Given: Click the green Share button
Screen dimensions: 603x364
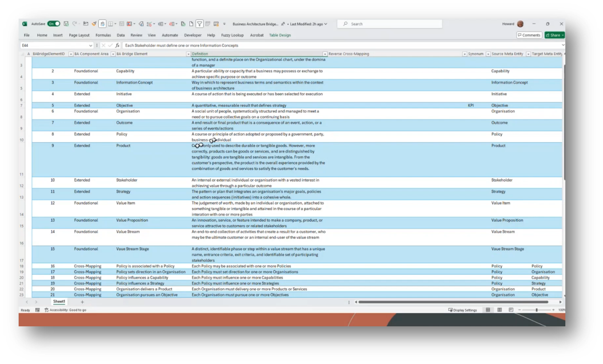Looking at the screenshot, I should [x=554, y=35].
